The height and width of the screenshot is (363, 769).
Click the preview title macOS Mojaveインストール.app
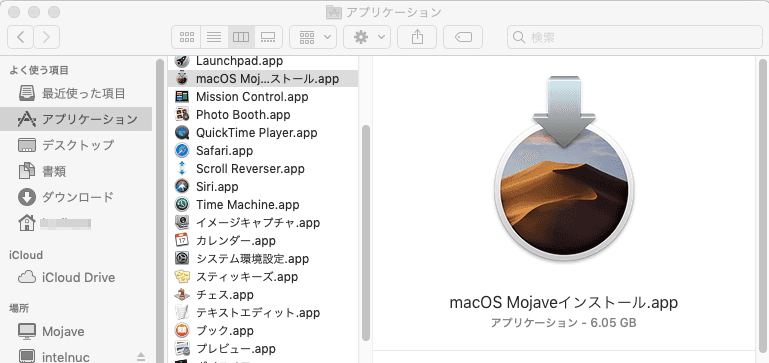(564, 302)
